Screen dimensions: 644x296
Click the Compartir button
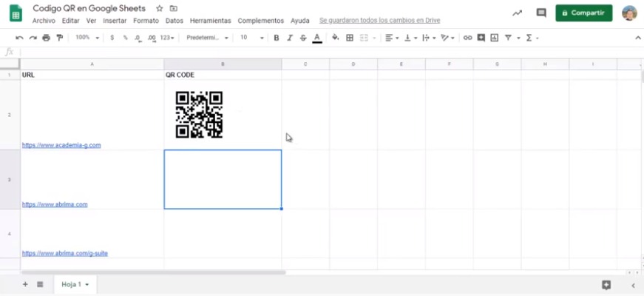[583, 13]
